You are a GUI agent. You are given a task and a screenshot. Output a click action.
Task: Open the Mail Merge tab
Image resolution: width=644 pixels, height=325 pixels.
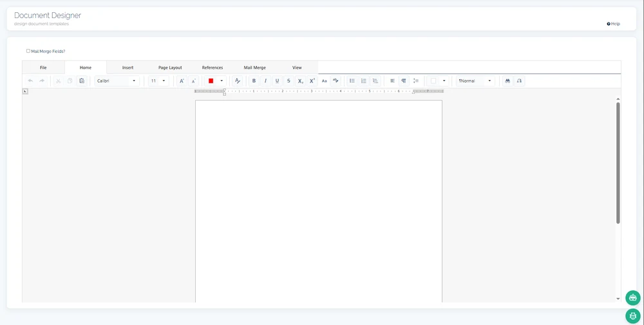pos(254,68)
